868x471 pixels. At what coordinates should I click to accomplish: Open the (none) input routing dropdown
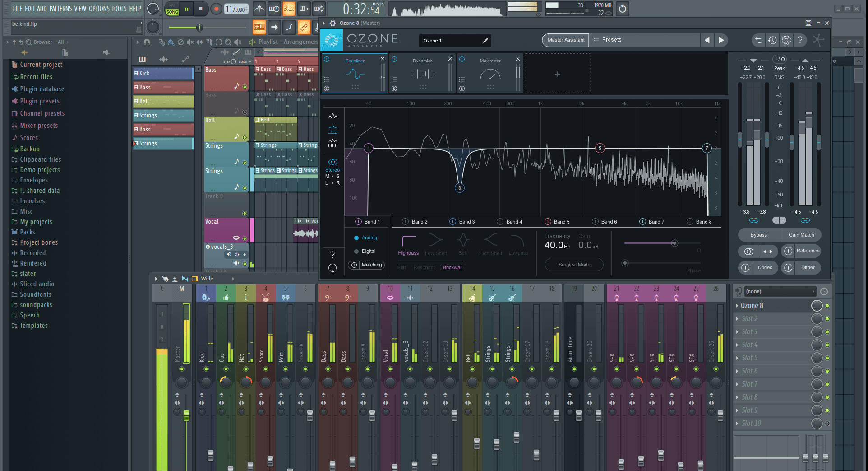[x=780, y=291]
